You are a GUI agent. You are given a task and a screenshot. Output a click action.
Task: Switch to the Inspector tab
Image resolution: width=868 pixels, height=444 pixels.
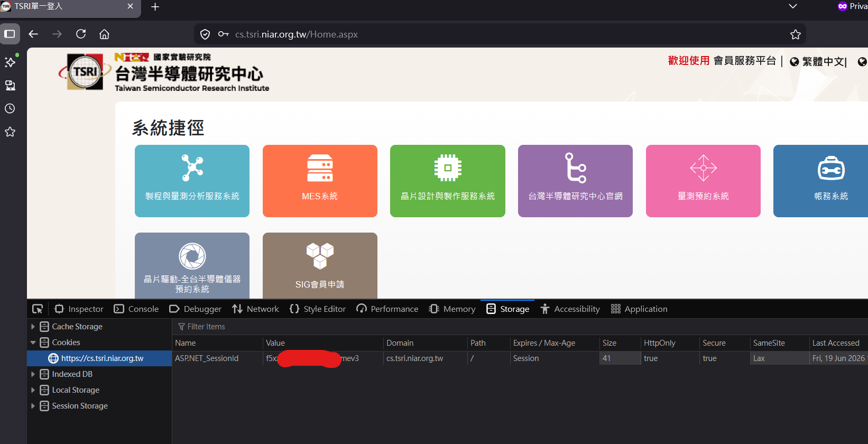coord(79,309)
